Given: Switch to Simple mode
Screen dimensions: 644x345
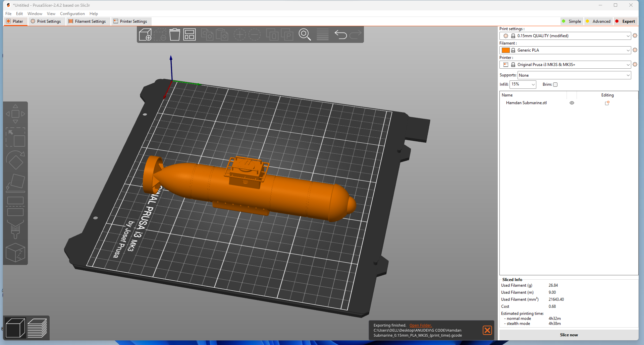Looking at the screenshot, I should pyautogui.click(x=572, y=21).
